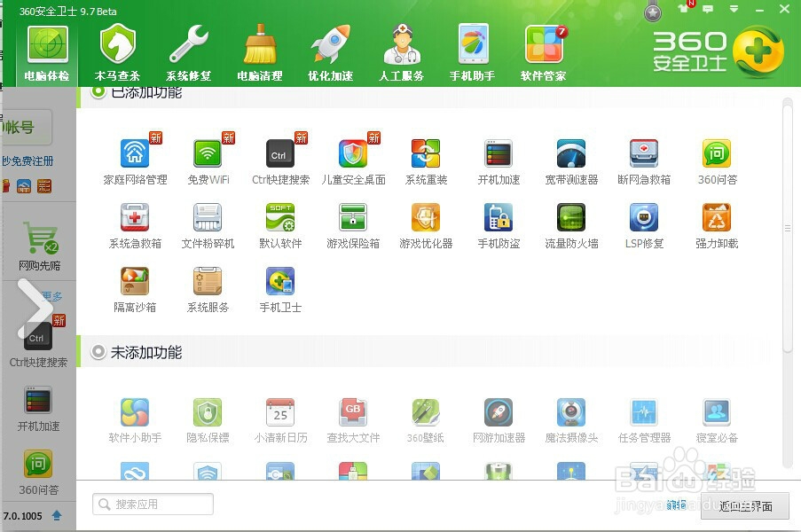Open 儿童安全桌面 tool
801x532 pixels.
click(x=354, y=162)
